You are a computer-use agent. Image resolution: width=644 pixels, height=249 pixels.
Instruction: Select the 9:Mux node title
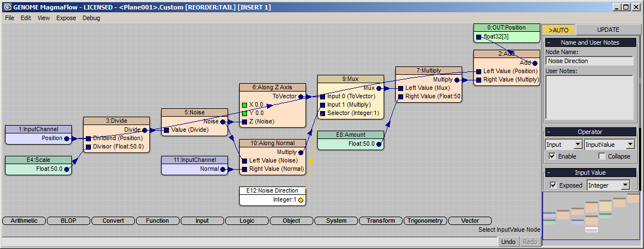pos(350,79)
